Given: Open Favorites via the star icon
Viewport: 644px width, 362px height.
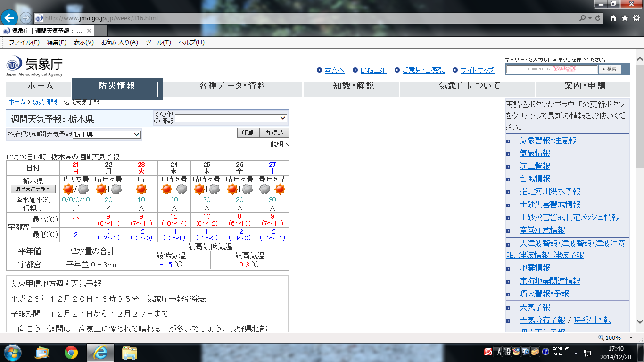Looking at the screenshot, I should pos(625,18).
